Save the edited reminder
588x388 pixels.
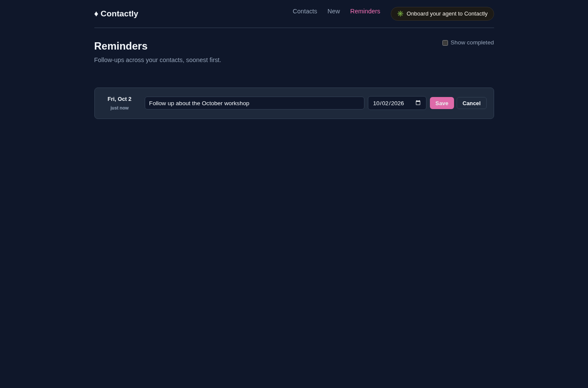442,103
